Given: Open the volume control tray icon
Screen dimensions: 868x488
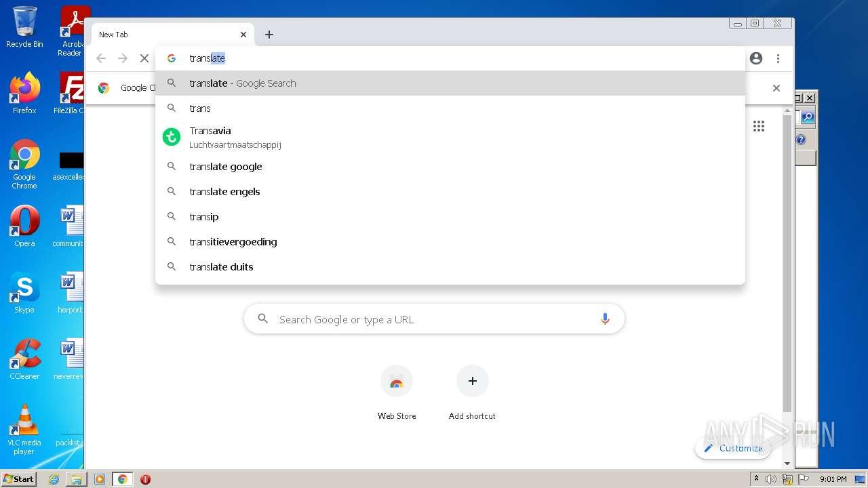Looking at the screenshot, I should click(x=771, y=479).
